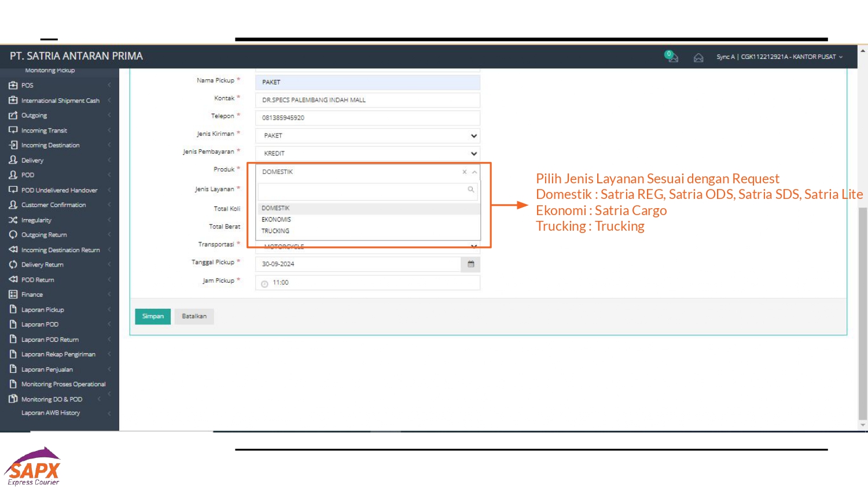
Task: Click the Kontak input field
Action: click(367, 100)
